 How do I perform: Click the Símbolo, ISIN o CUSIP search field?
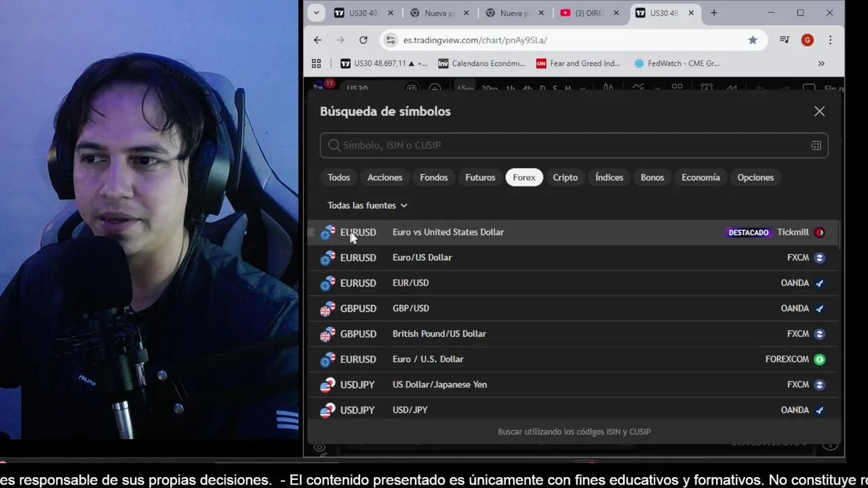[574, 145]
